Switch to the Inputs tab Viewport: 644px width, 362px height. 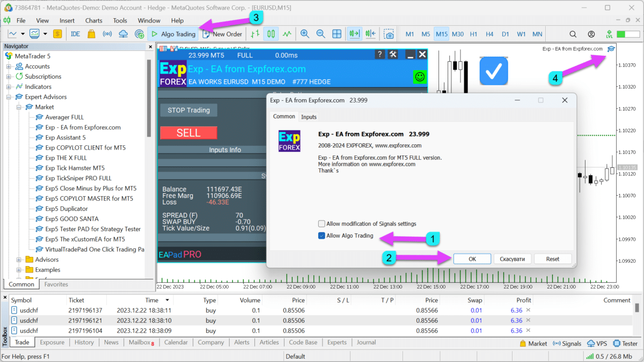tap(309, 117)
